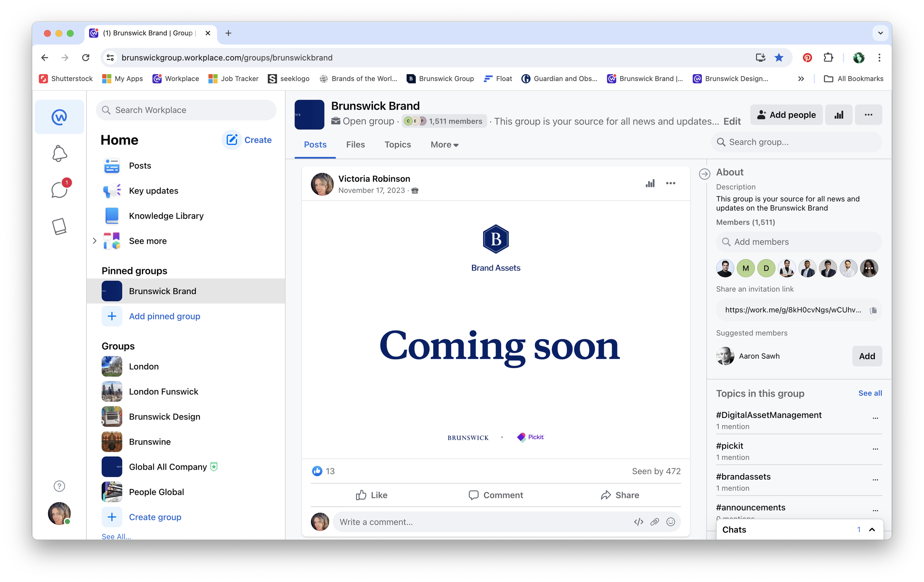
Task: Click post insights icon on Victoria's post
Action: [x=650, y=183]
